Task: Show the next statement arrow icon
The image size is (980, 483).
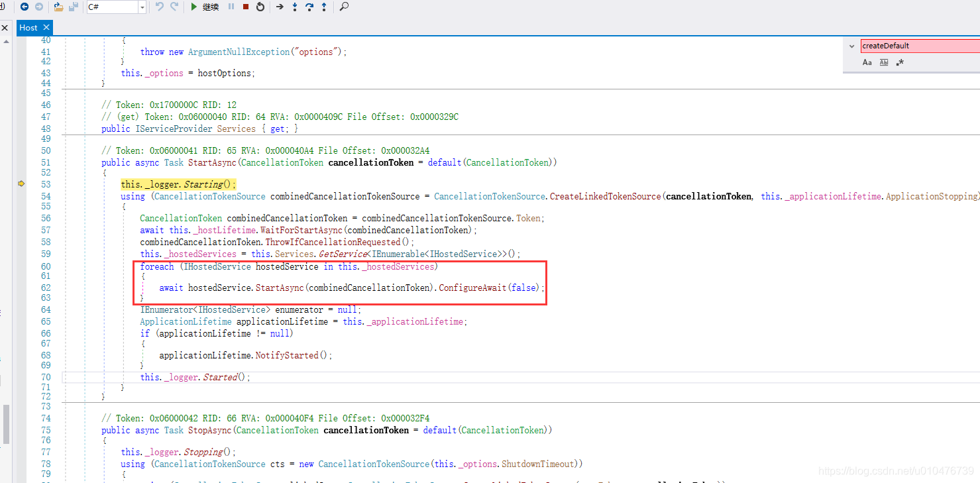Action: (280, 7)
